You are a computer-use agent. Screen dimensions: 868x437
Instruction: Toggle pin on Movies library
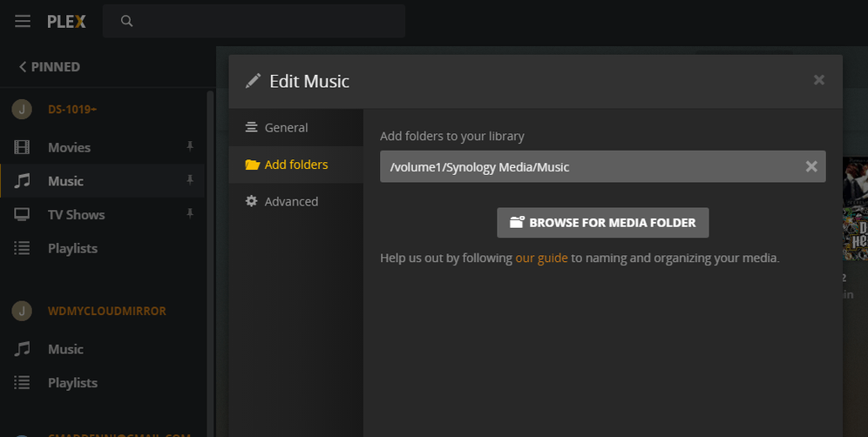[190, 147]
